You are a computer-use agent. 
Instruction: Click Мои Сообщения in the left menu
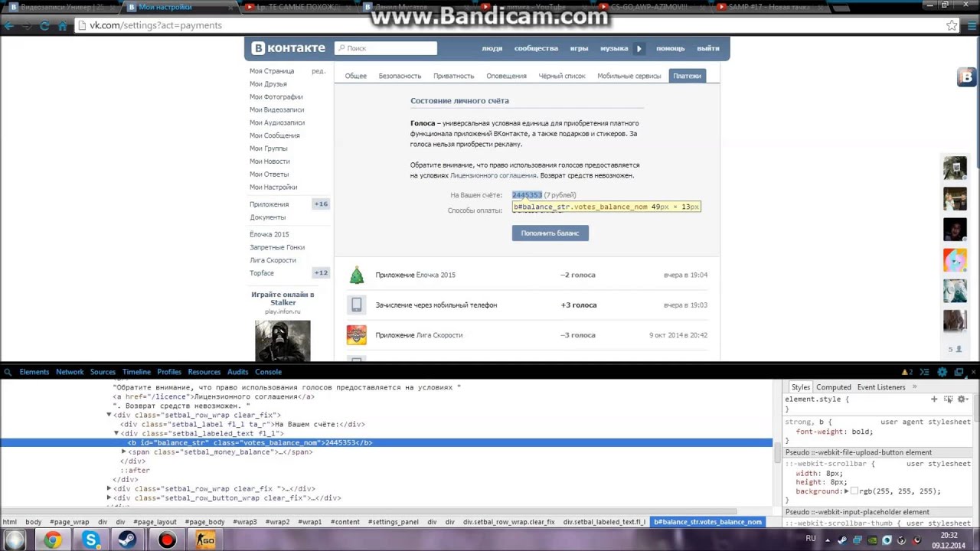click(x=274, y=135)
